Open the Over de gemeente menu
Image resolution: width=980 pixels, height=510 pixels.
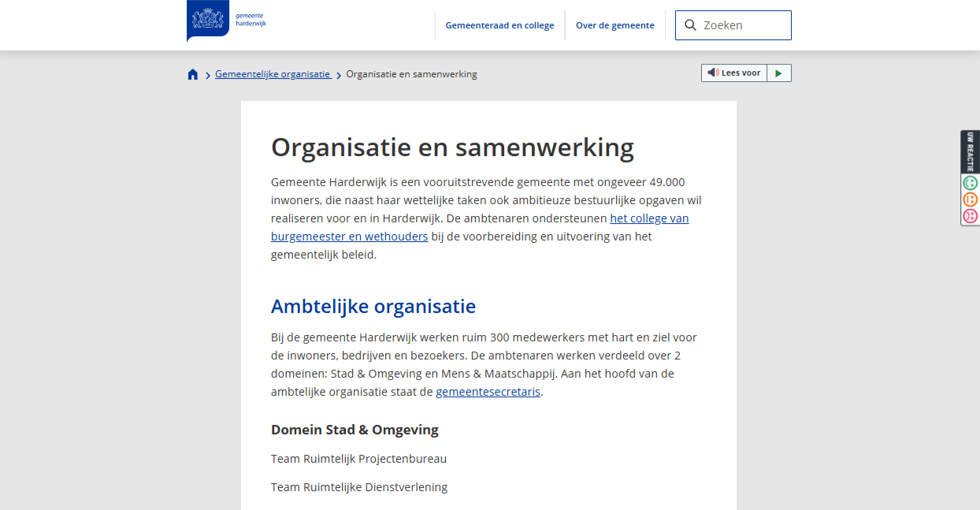[615, 25]
